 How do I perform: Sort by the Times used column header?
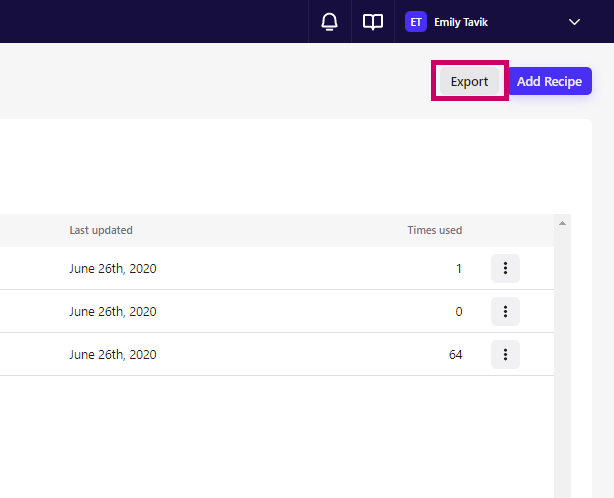(x=435, y=230)
